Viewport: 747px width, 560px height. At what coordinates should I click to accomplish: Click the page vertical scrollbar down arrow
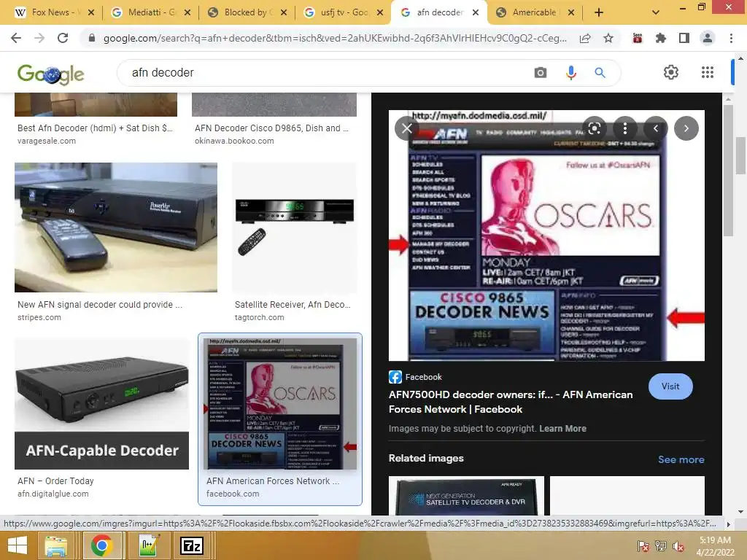tap(741, 511)
